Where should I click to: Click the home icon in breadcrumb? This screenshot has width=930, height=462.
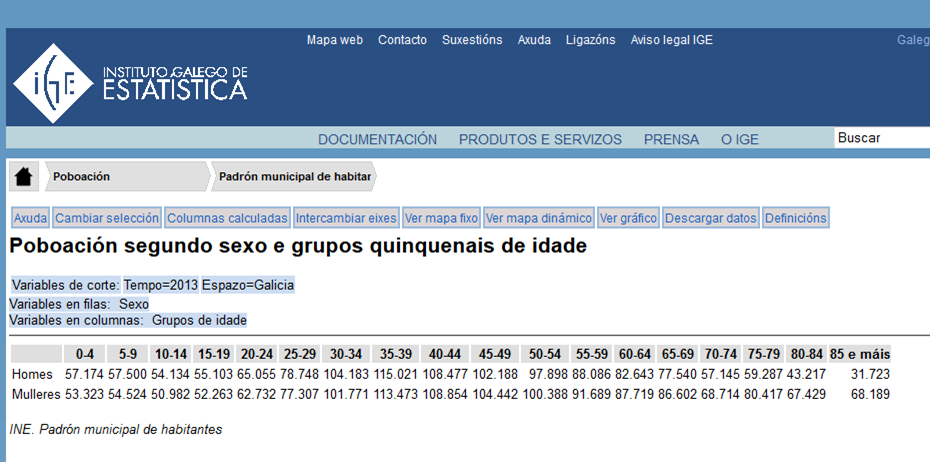click(x=24, y=177)
